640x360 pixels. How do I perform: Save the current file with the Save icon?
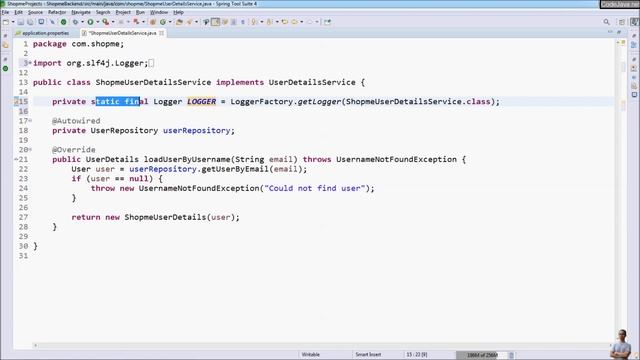coord(21,22)
